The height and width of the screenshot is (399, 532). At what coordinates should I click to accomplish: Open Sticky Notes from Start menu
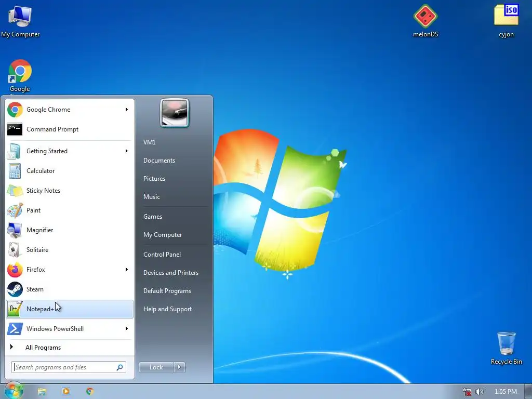point(70,190)
